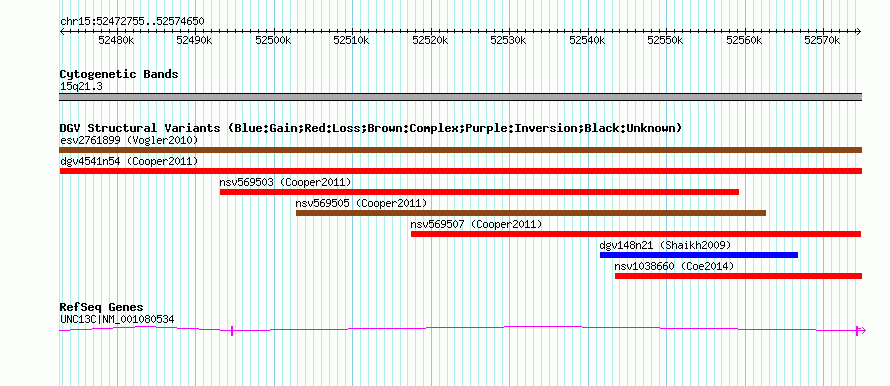Click the chr15:52472755..52574650 coordinate label

(132, 22)
